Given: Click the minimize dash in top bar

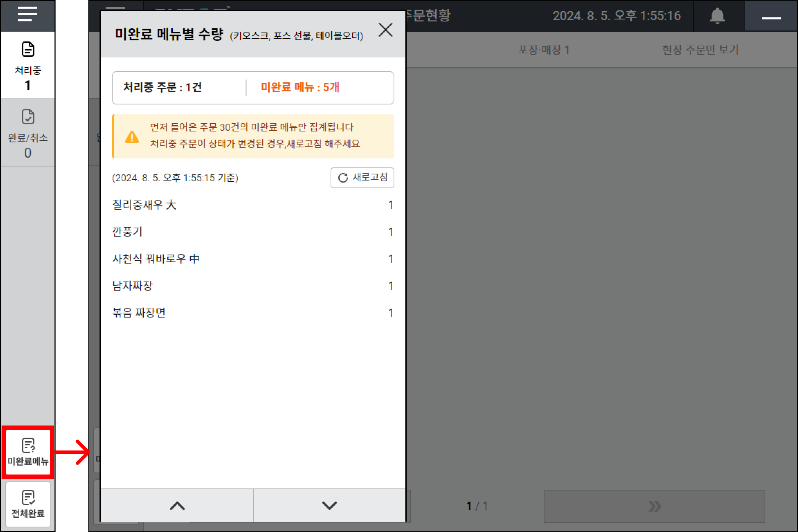Looking at the screenshot, I should (x=771, y=18).
